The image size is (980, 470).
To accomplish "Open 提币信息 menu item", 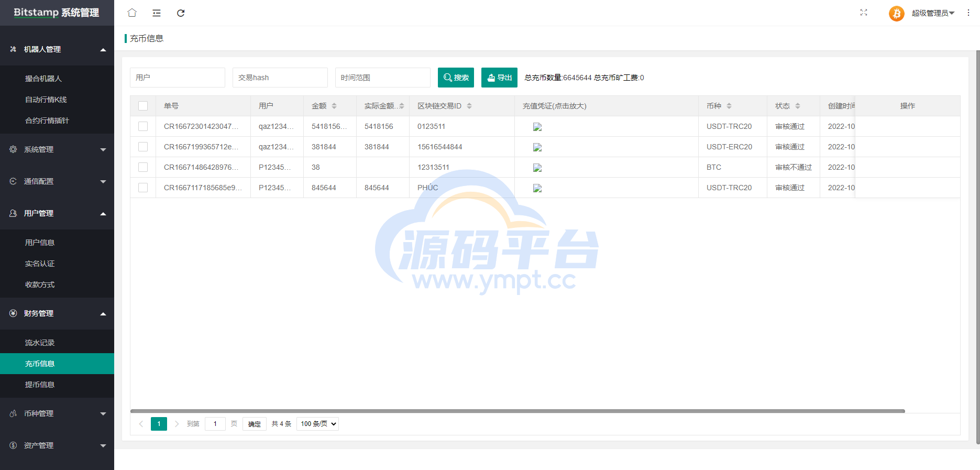I will 57,385.
